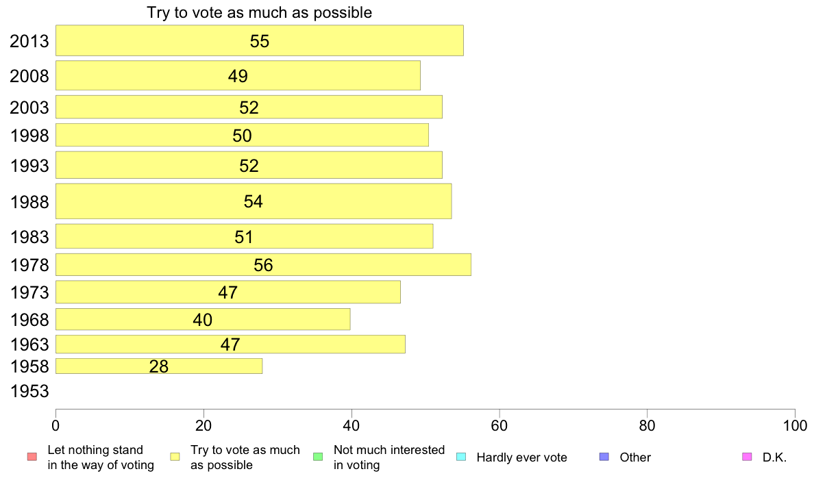Screen dimensions: 814x504
Task: Select the 1958 bar showing 28
Action: [x=159, y=366]
